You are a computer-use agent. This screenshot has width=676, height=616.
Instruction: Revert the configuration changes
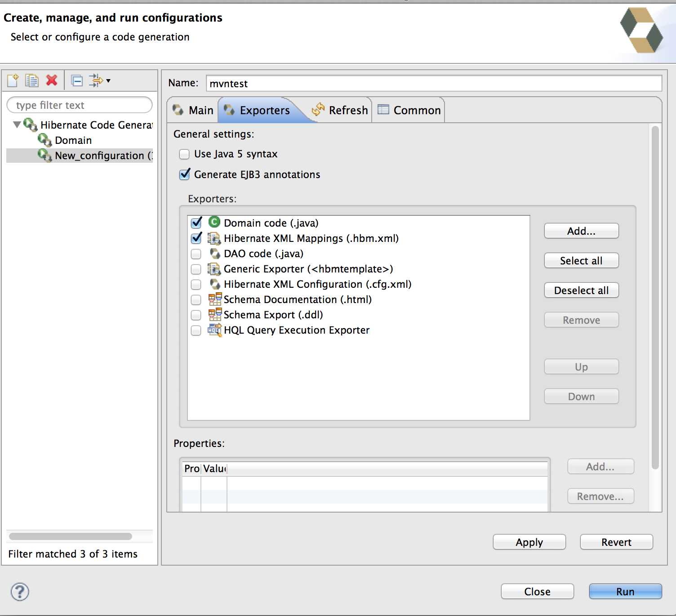pos(616,542)
